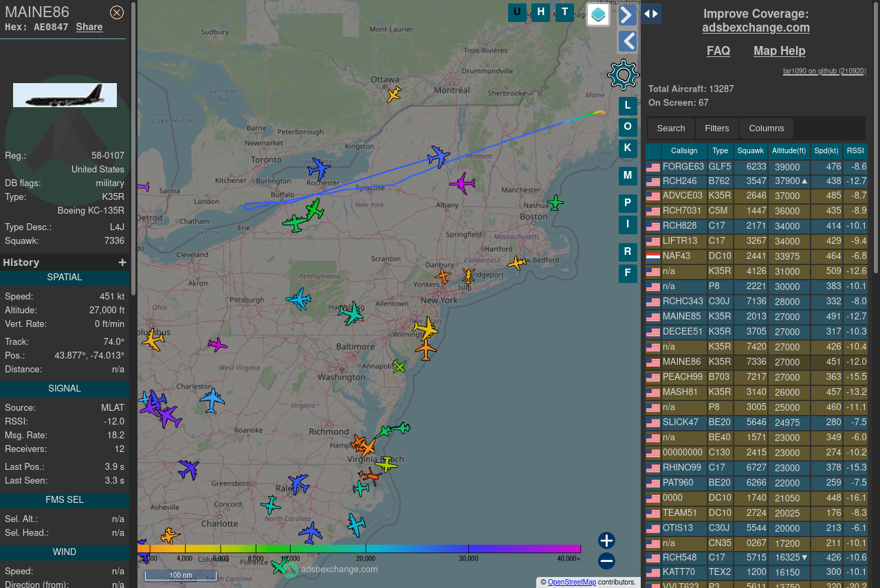The image size is (880, 588).
Task: Select the FORGE63 row in aircraft table
Action: coord(756,166)
